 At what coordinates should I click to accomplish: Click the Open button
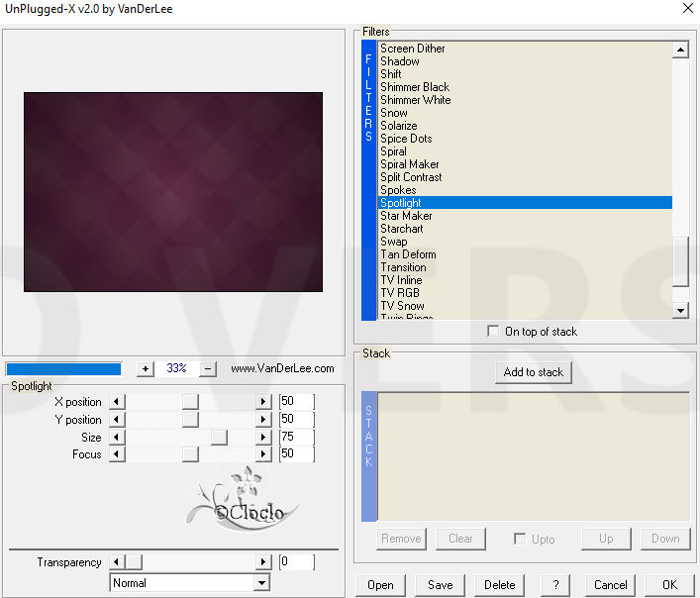[x=380, y=585]
